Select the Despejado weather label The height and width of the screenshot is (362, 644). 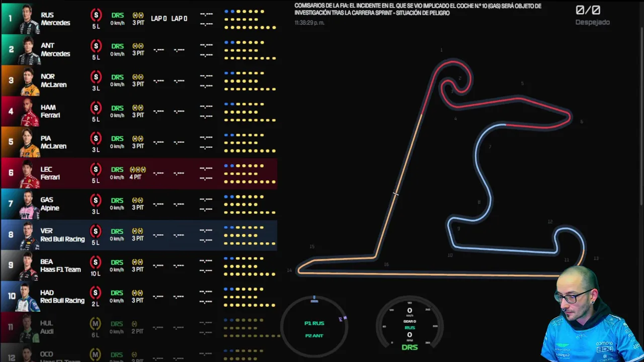[592, 22]
